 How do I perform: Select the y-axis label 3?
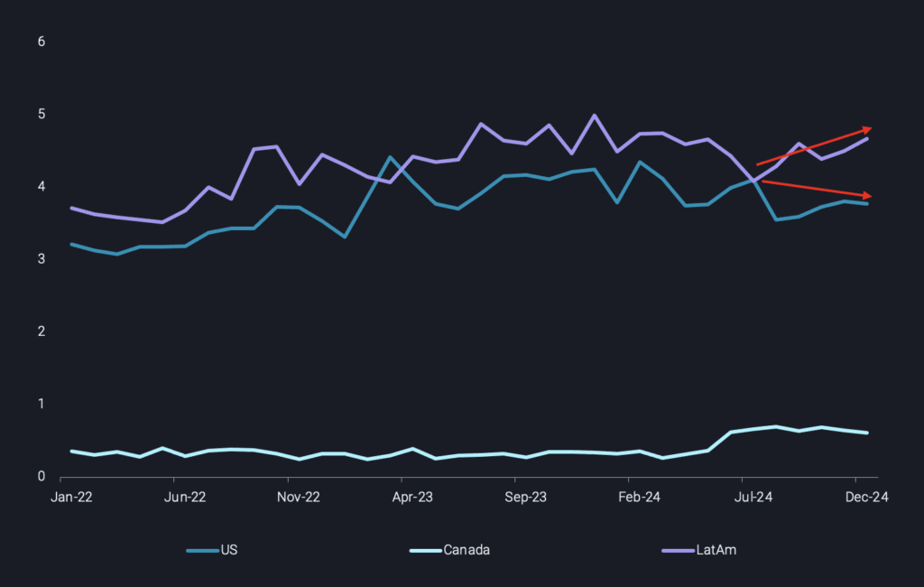[41, 259]
